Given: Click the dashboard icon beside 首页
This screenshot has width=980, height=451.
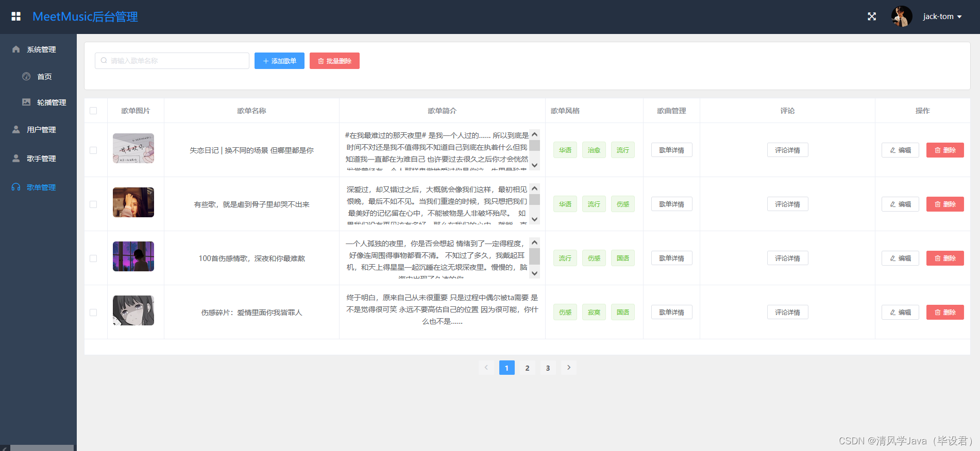Looking at the screenshot, I should click(26, 76).
